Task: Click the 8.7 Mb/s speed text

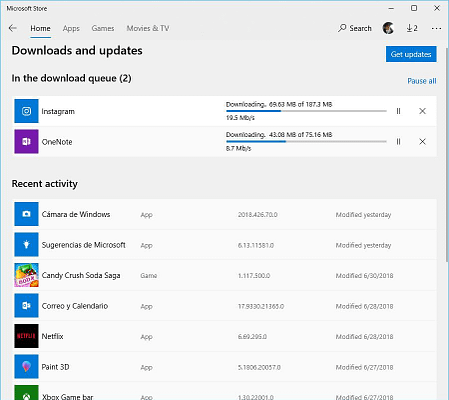Action: pyautogui.click(x=239, y=148)
